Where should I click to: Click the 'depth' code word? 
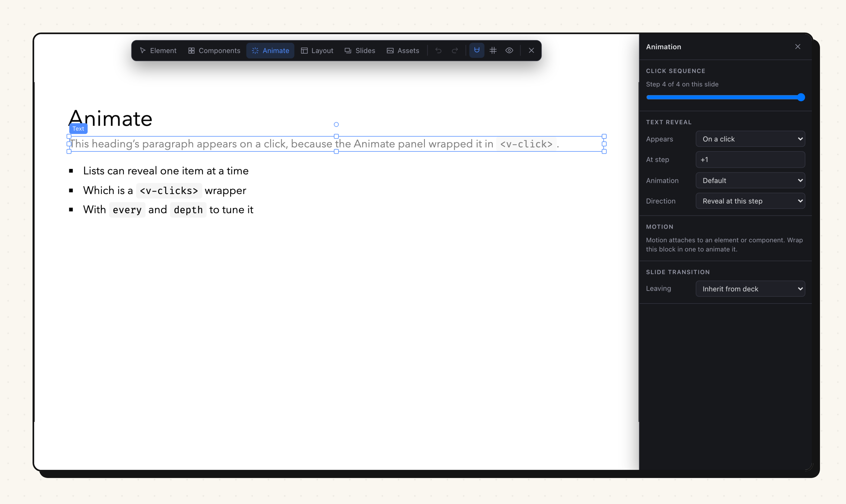[x=188, y=210]
